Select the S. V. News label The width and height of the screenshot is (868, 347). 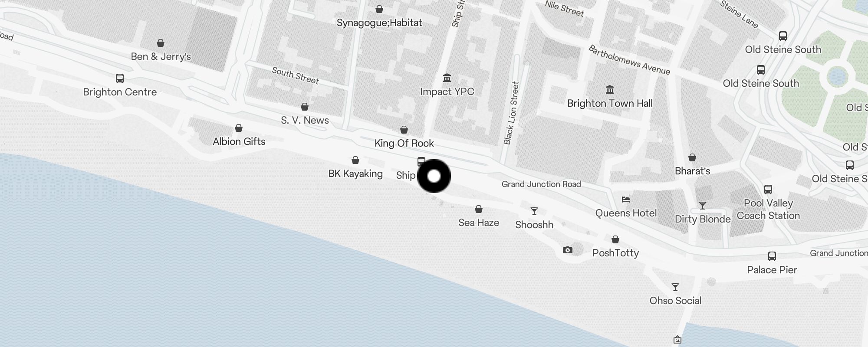pos(305,120)
